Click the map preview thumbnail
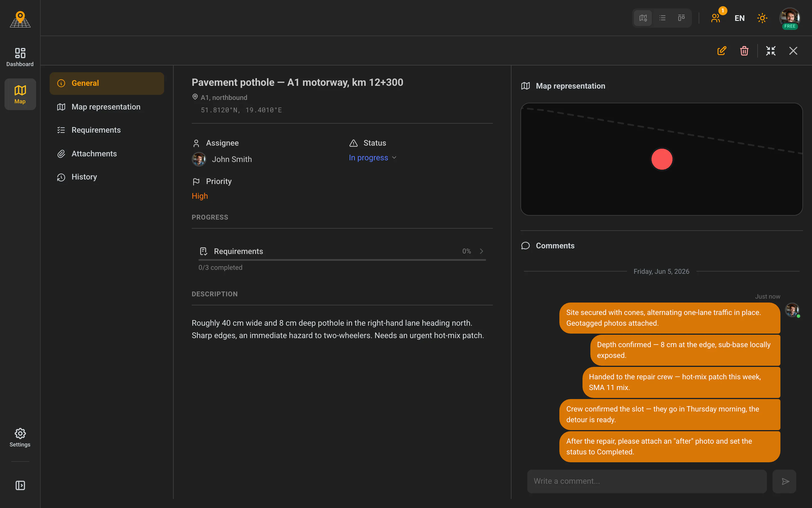Viewport: 812px width, 508px height. [x=661, y=159]
